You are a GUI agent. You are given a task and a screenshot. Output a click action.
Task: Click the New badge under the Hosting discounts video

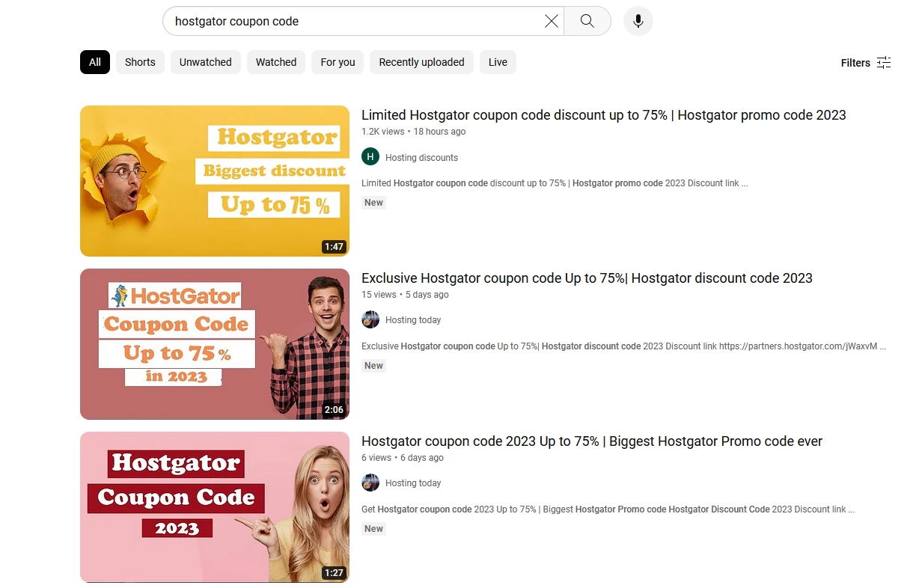click(x=373, y=203)
